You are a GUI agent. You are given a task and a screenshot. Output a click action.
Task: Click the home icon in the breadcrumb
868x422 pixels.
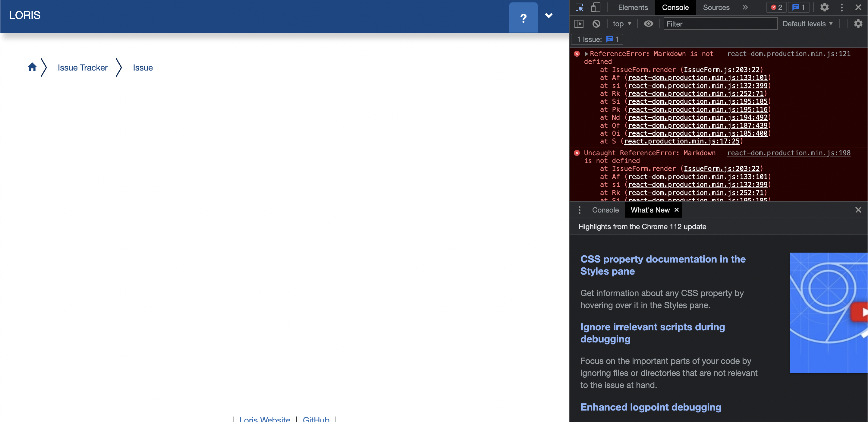(32, 67)
